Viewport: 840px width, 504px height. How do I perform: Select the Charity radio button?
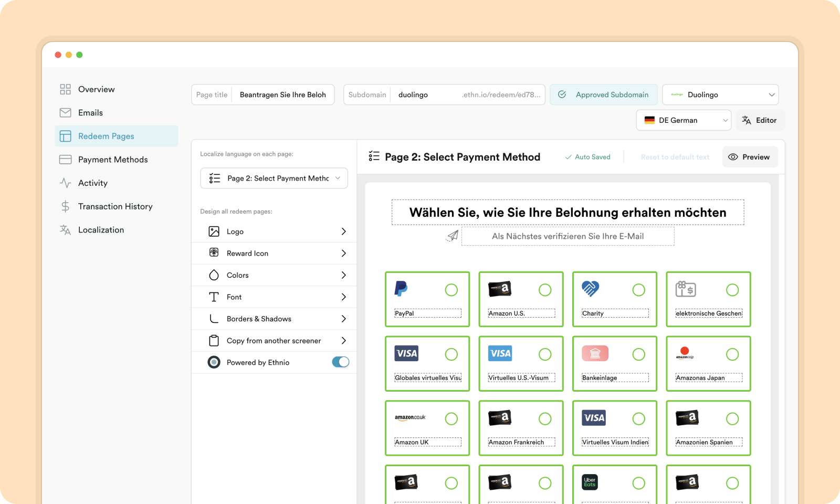coord(638,290)
